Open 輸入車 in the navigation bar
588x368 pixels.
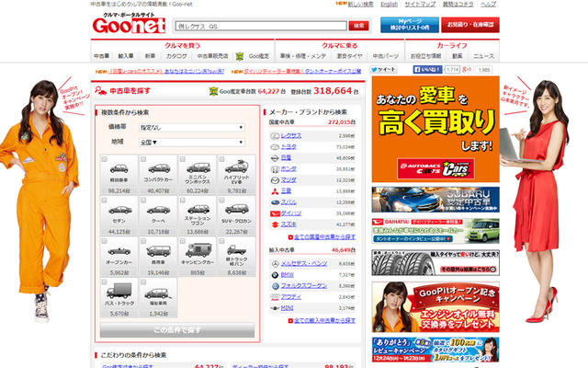126,56
